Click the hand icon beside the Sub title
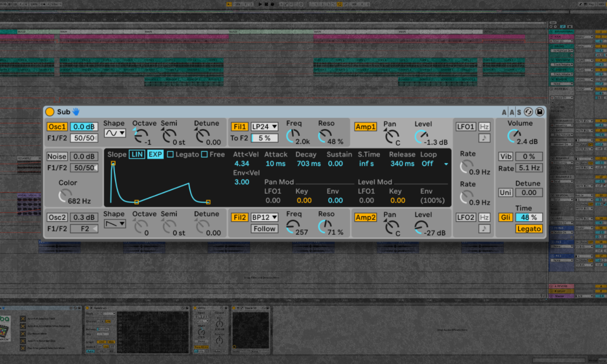607x364 pixels. tap(76, 111)
